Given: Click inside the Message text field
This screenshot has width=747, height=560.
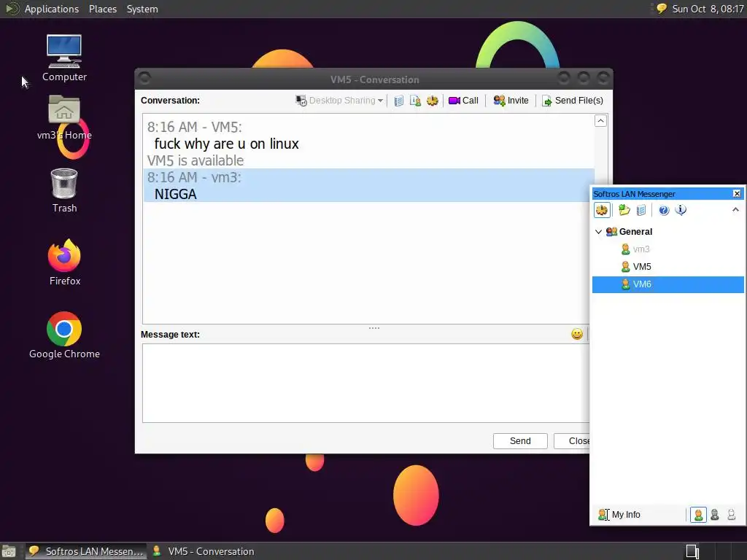Looking at the screenshot, I should click(x=365, y=383).
